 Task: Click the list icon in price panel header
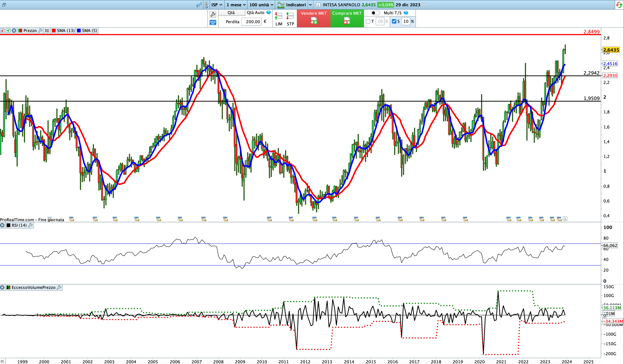47,31
